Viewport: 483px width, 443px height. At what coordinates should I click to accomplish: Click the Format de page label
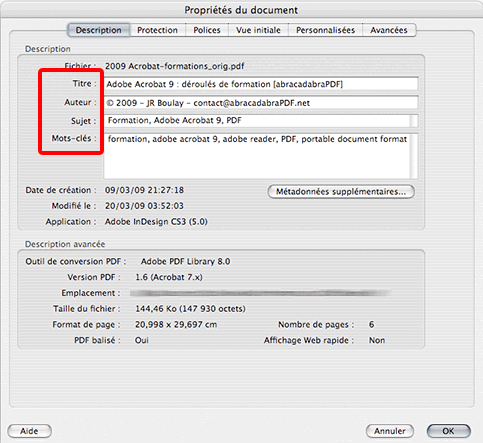pos(86,324)
